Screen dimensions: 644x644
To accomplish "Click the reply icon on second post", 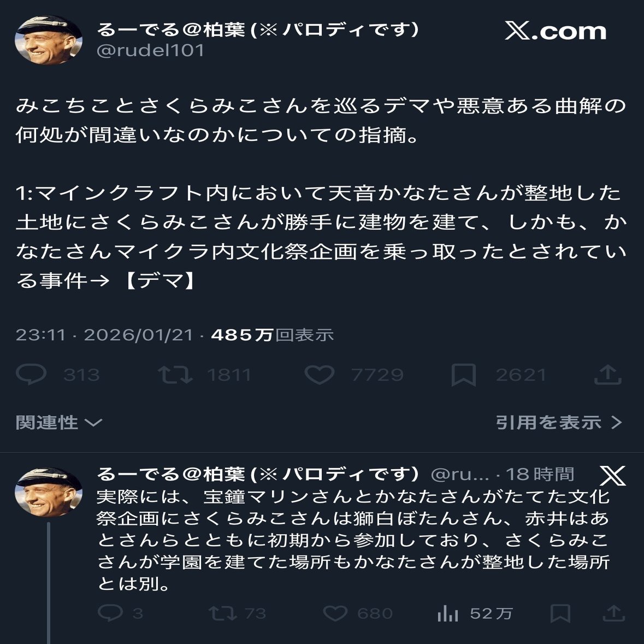I will [x=110, y=613].
